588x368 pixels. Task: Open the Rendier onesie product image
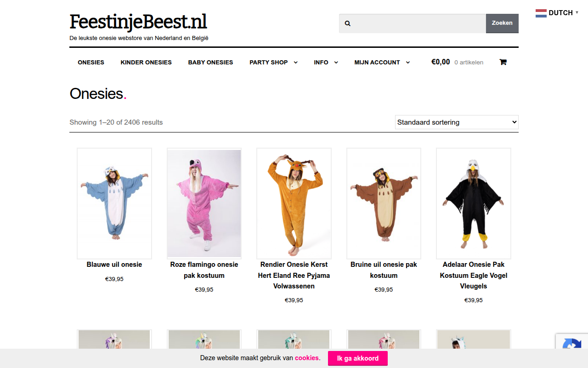point(294,203)
